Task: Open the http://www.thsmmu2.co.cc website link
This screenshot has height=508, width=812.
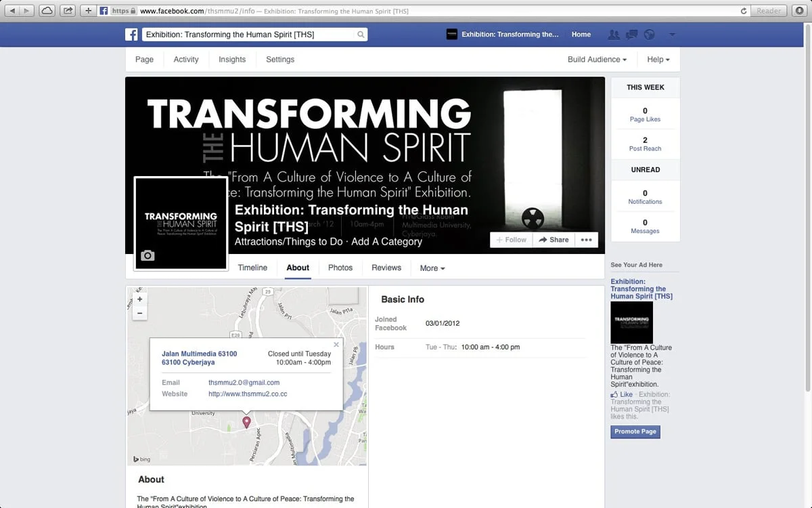Action: [248, 394]
